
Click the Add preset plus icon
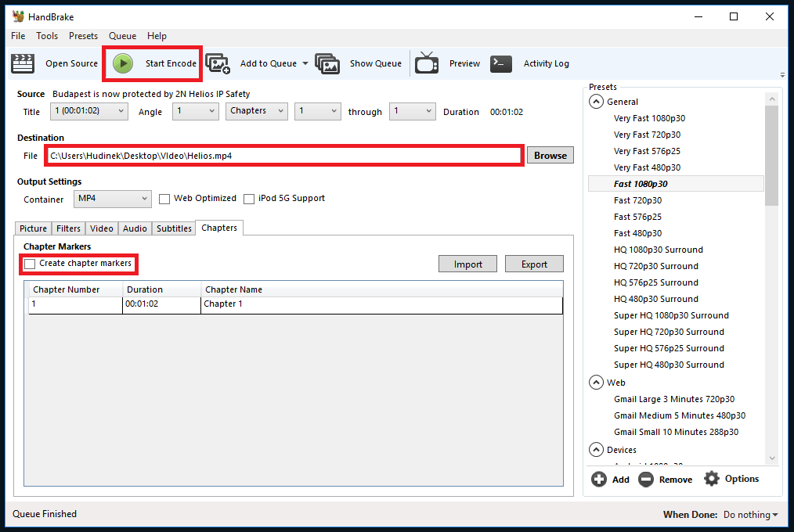click(x=599, y=479)
